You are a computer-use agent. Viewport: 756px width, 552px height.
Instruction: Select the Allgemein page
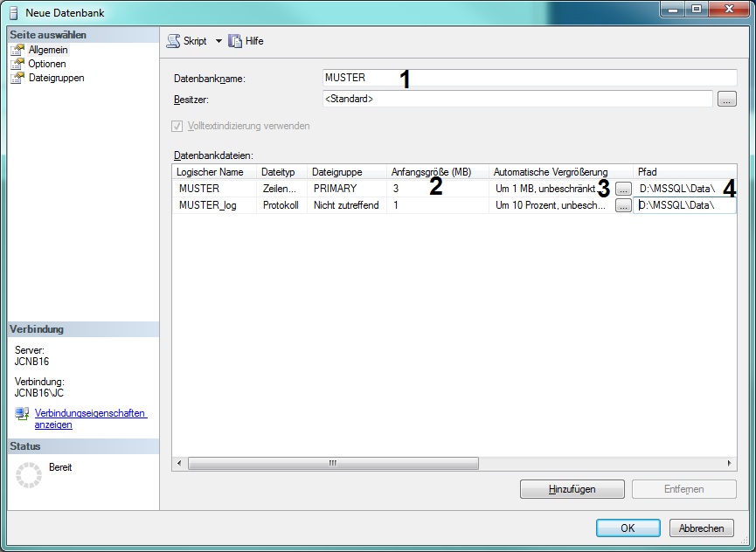tap(48, 50)
